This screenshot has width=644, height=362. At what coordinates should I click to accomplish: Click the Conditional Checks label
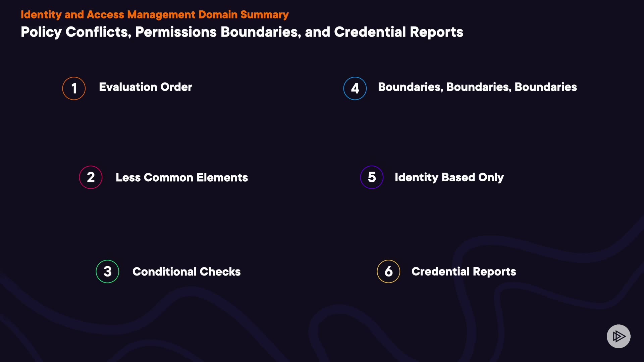(186, 271)
